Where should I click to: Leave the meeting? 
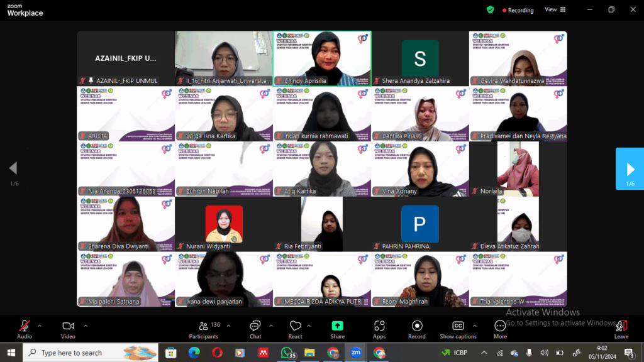coord(621,329)
